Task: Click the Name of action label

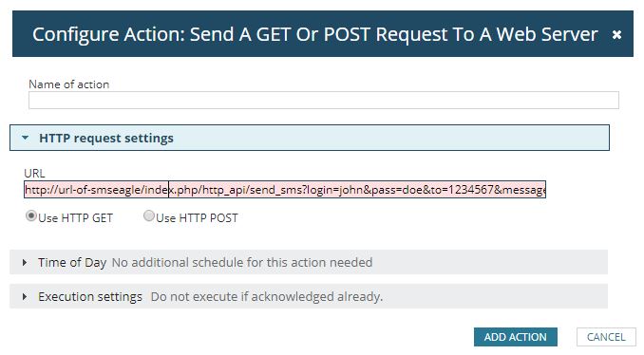Action: coord(69,84)
